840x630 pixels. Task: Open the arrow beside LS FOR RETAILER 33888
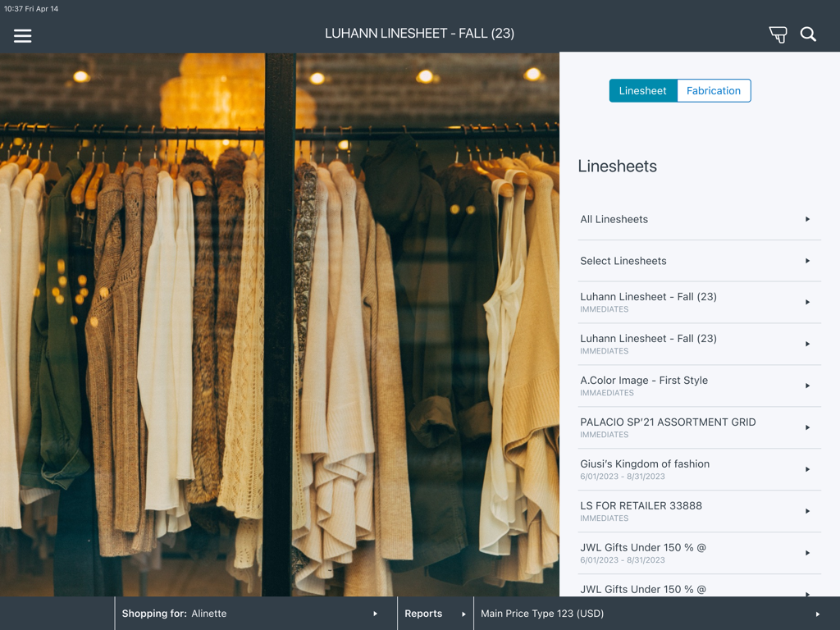pos(808,511)
